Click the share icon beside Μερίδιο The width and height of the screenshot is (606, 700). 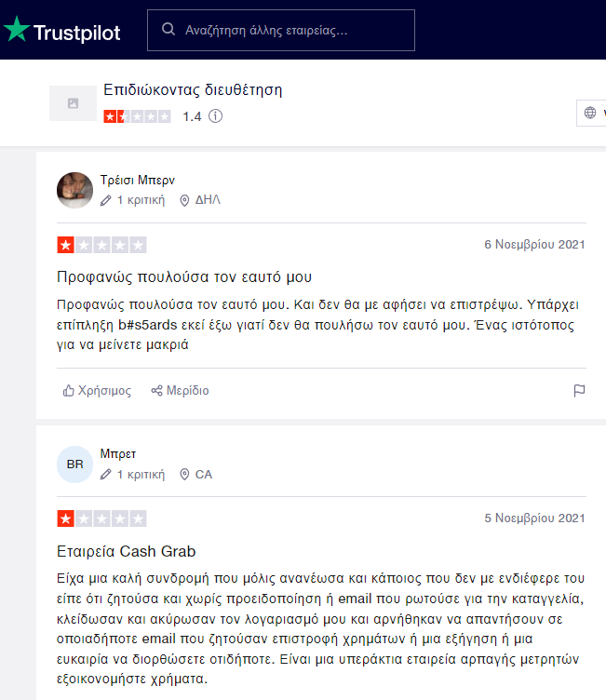coord(156,391)
